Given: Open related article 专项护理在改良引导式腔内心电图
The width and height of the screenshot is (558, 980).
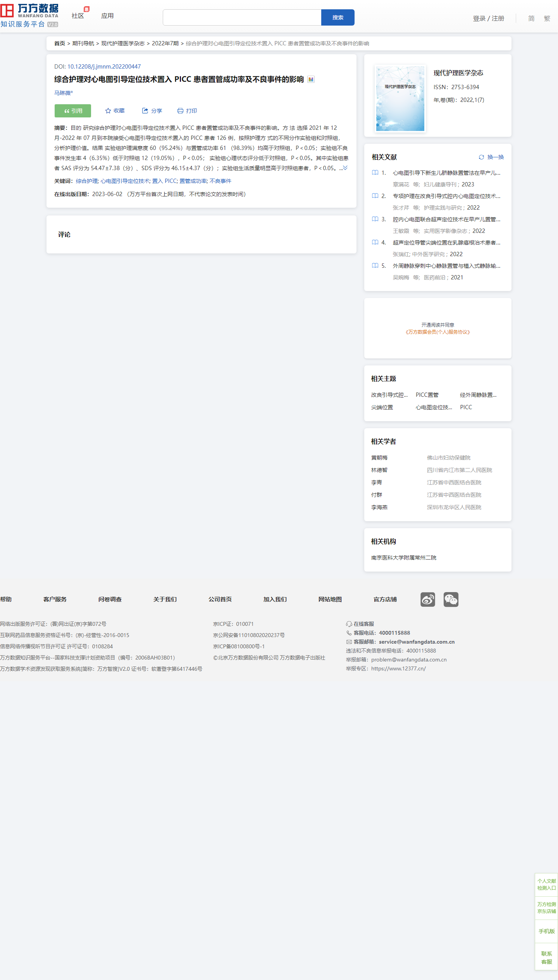Looking at the screenshot, I should [446, 196].
